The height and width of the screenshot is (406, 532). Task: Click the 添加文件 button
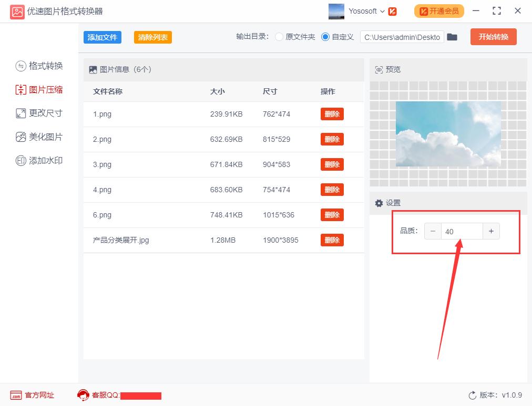tap(102, 37)
